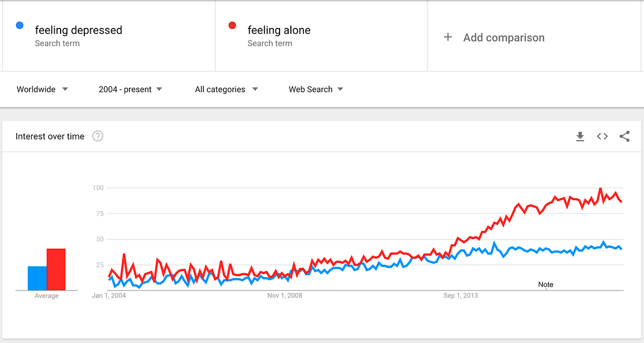
Task: Click the red average bar
Action: (56, 269)
